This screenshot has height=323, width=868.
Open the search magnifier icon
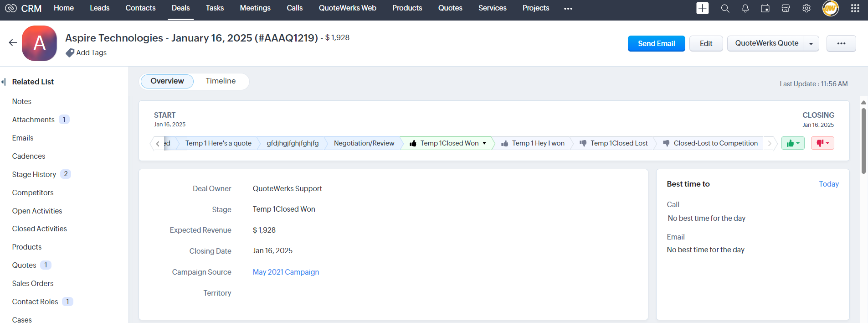coord(725,8)
